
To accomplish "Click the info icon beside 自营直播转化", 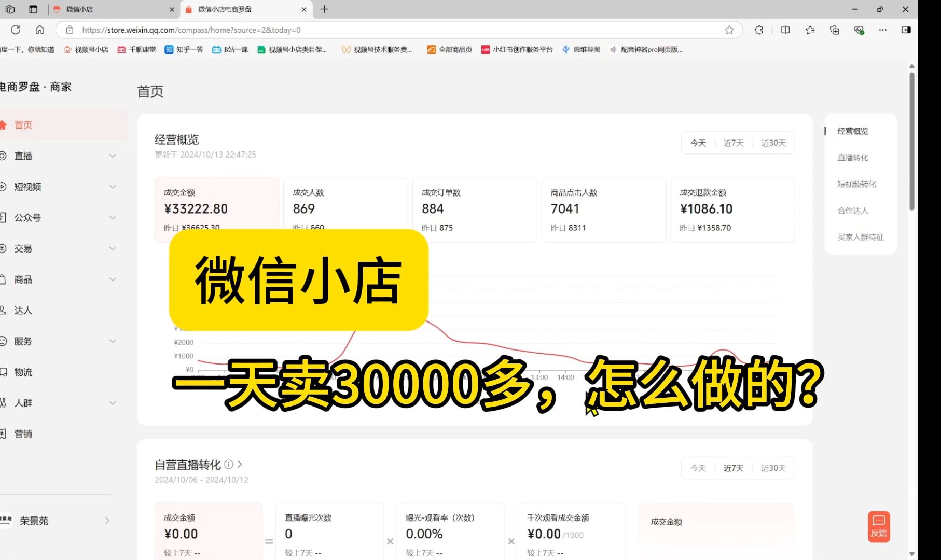I will 228,464.
